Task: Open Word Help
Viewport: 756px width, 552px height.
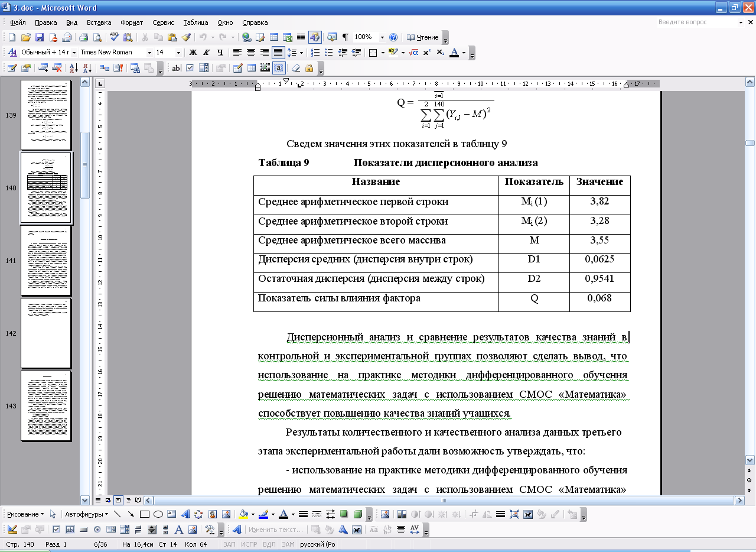Action: click(393, 37)
